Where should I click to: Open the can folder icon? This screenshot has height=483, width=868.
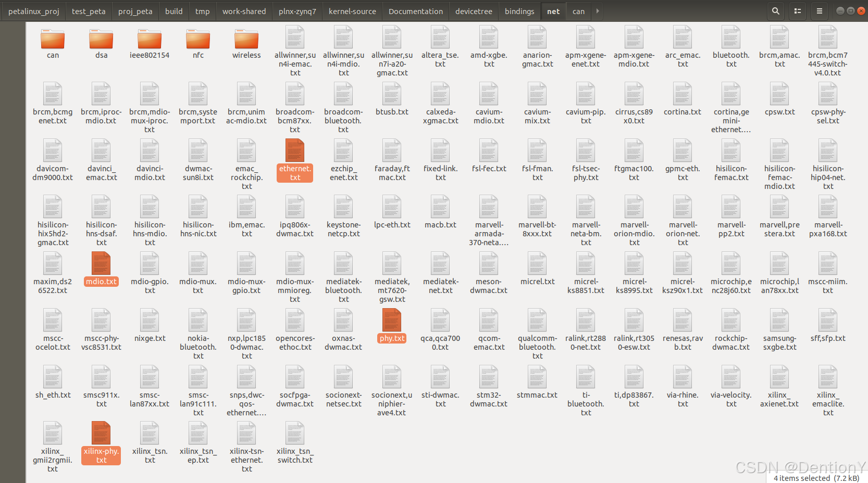point(53,39)
